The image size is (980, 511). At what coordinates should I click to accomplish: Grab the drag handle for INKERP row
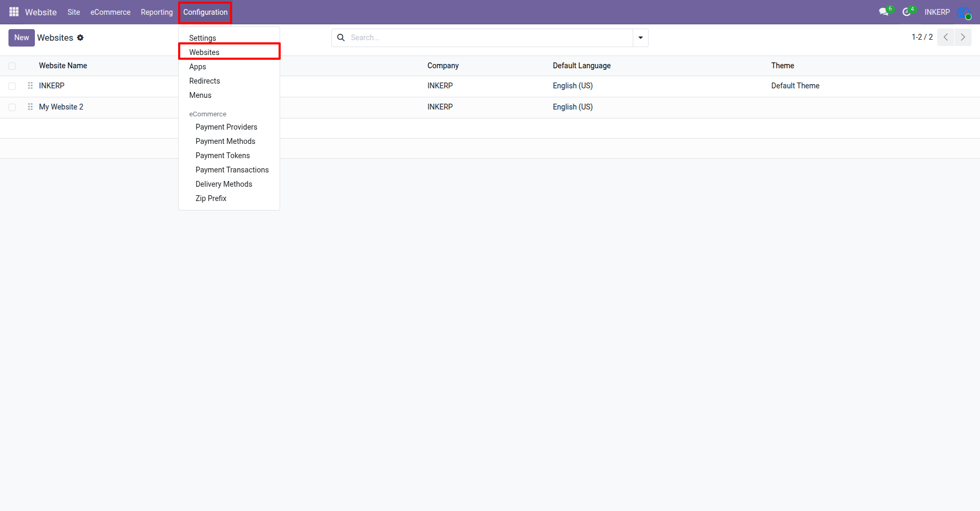[30, 86]
